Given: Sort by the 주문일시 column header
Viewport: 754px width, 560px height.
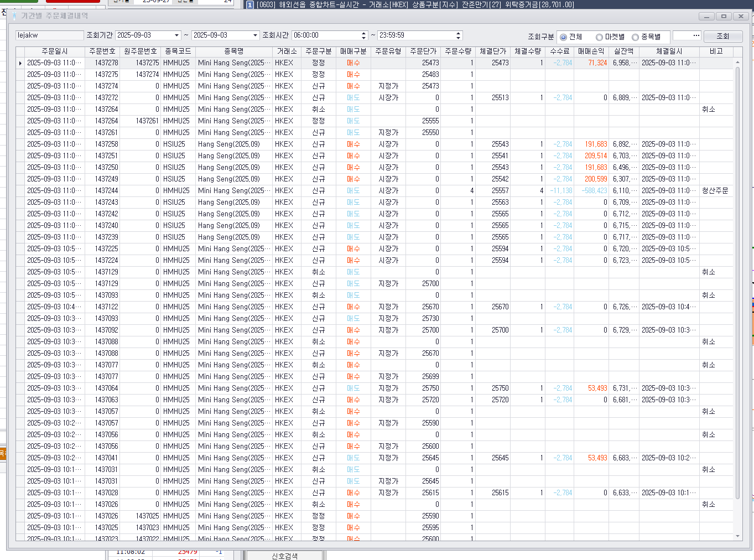Looking at the screenshot, I should pos(55,51).
